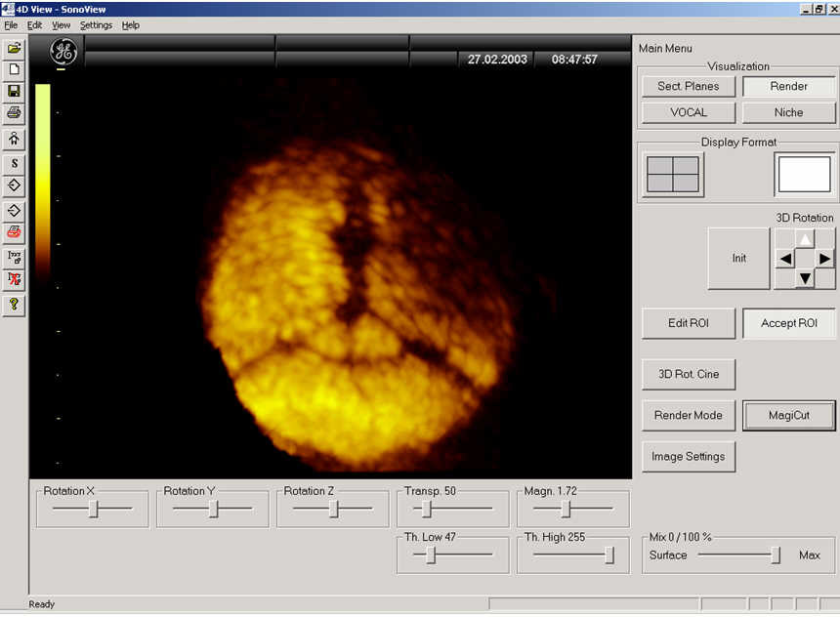Click the Ready status bar text

(x=42, y=604)
